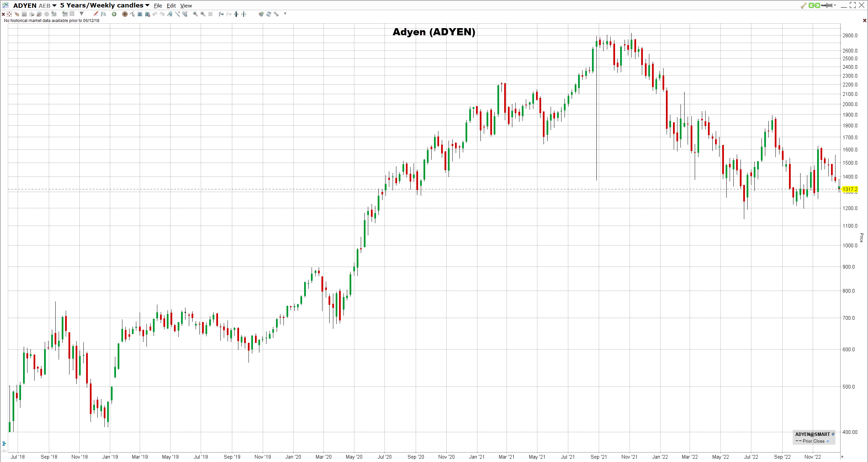Viewport: 868px width, 462px height.
Task: Click the Nov '22 time axis label
Action: (x=812, y=457)
